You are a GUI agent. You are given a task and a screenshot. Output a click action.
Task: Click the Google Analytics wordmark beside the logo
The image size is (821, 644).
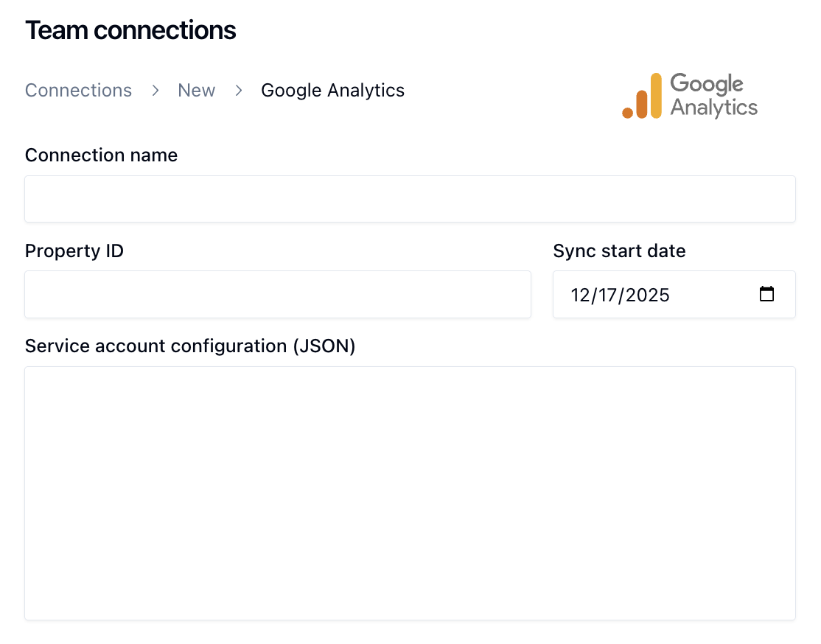click(x=713, y=96)
